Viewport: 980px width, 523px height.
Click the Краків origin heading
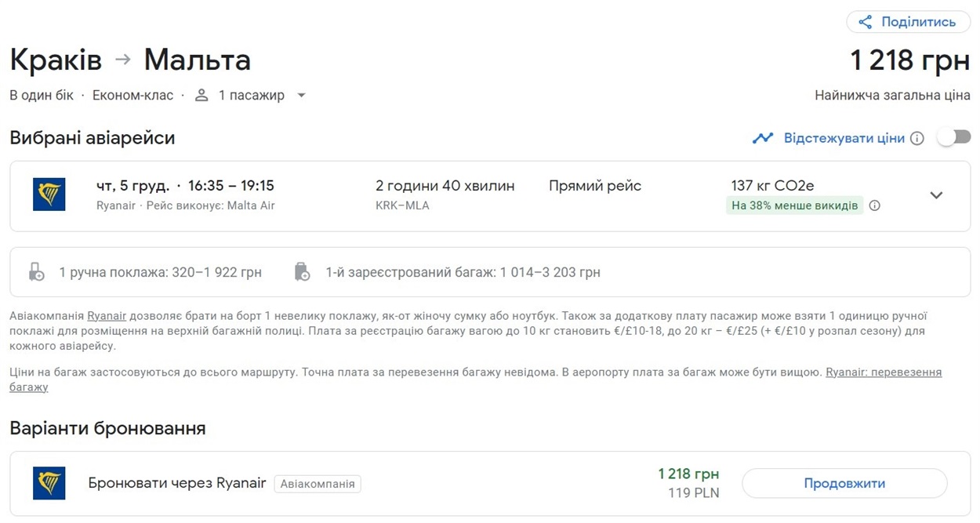[x=56, y=60]
